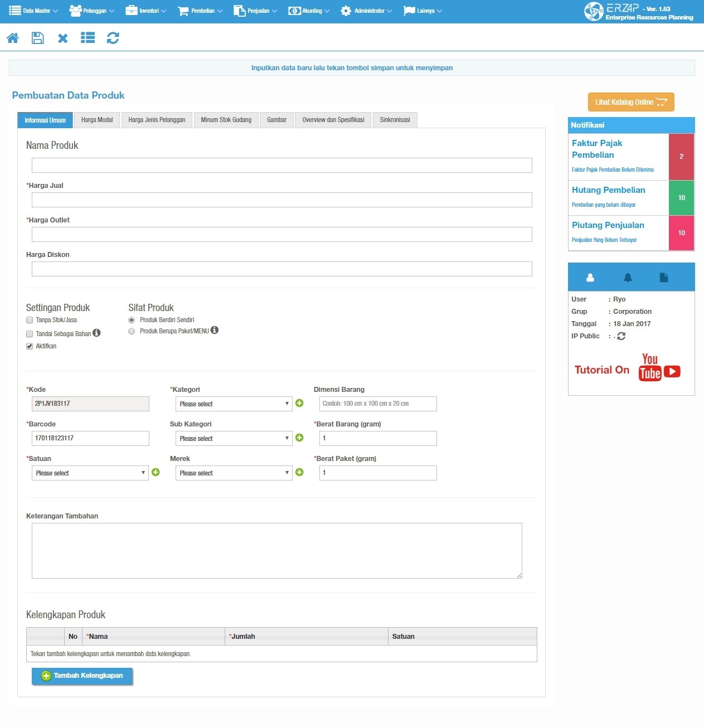Add new Sub Kategori with green plus
The image size is (704, 728).
click(x=299, y=438)
